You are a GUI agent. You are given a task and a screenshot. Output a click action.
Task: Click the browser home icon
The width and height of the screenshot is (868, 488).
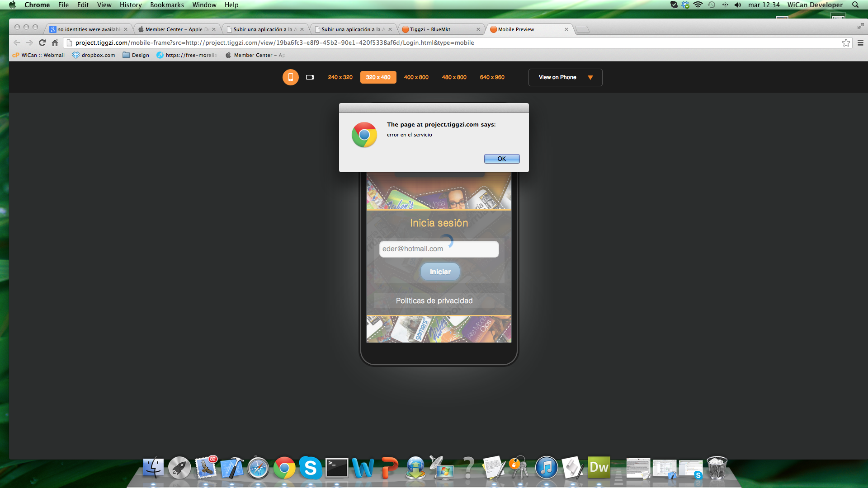pos(55,42)
